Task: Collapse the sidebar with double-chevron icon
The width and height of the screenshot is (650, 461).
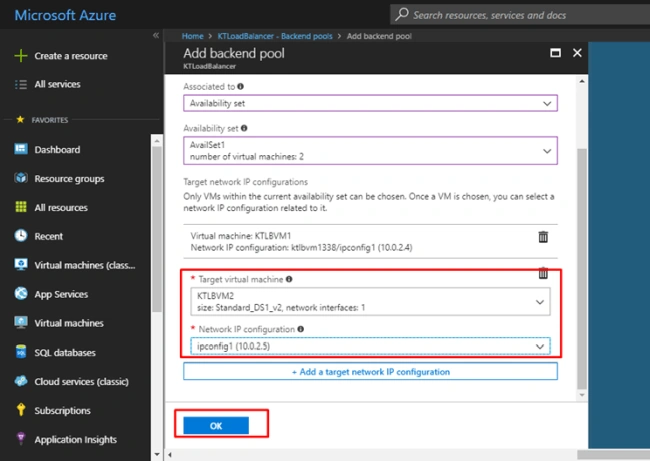Action: click(x=156, y=35)
